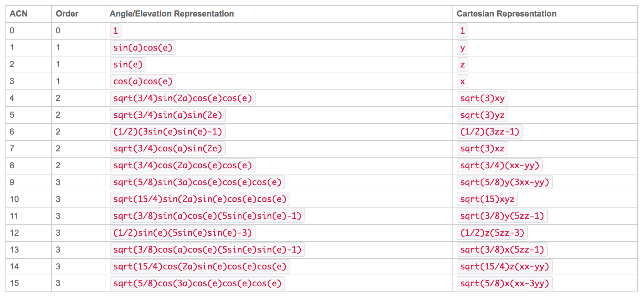Select the sqrt(3/4)(xx-yy) formula
The width and height of the screenshot is (644, 298).
pos(499,165)
